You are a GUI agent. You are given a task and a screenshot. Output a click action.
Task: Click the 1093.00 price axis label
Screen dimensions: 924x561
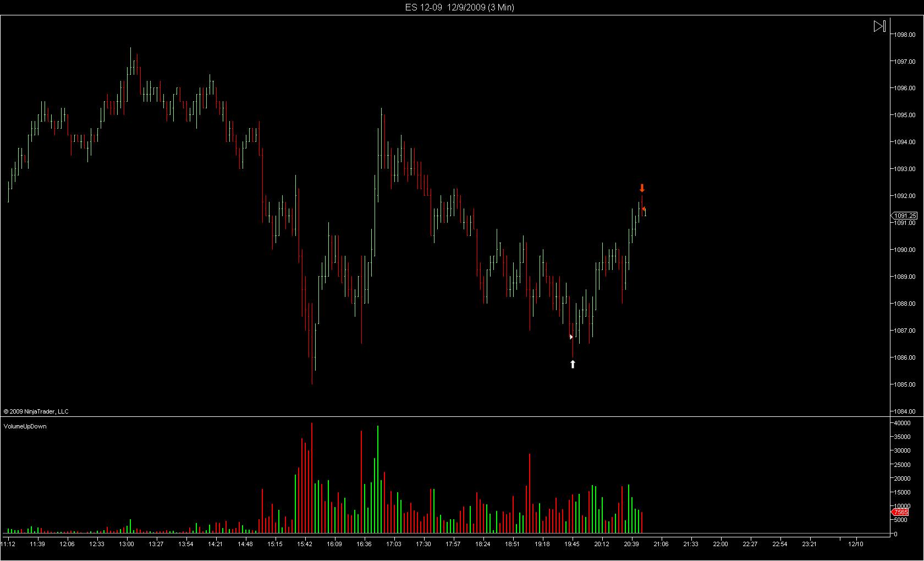point(905,169)
